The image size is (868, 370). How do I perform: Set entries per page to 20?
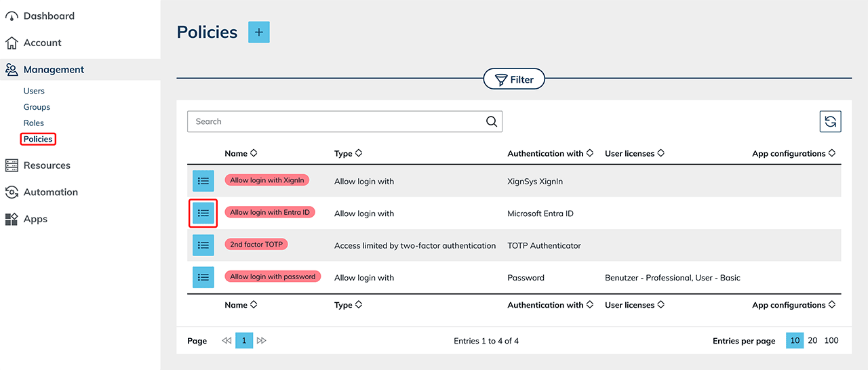click(x=812, y=341)
